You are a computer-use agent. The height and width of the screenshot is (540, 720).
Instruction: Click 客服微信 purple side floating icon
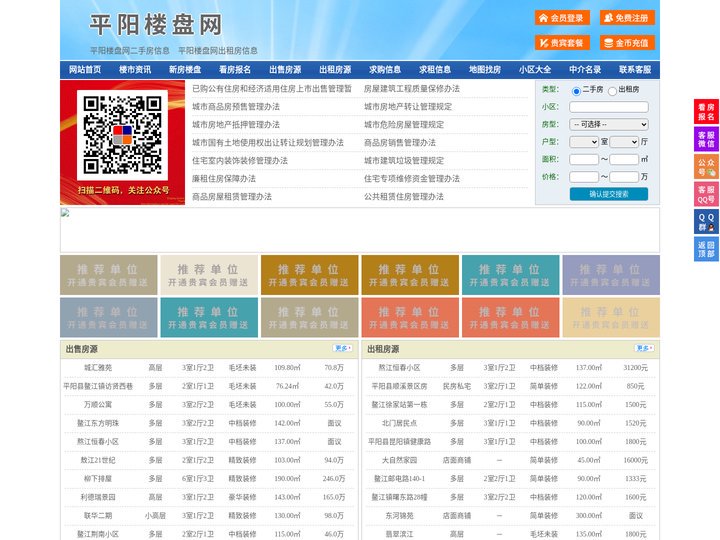(x=706, y=139)
